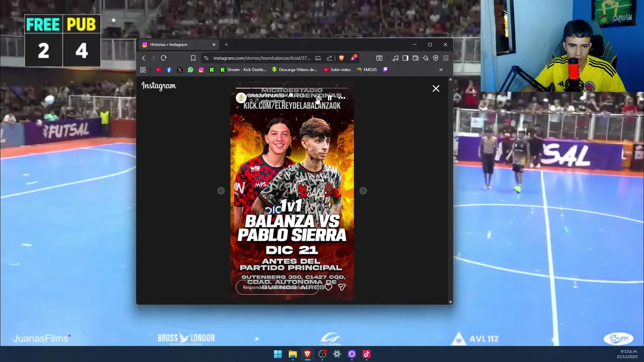This screenshot has height=362, width=644.
Task: Open the Kick icon bookmark
Action: click(x=212, y=70)
